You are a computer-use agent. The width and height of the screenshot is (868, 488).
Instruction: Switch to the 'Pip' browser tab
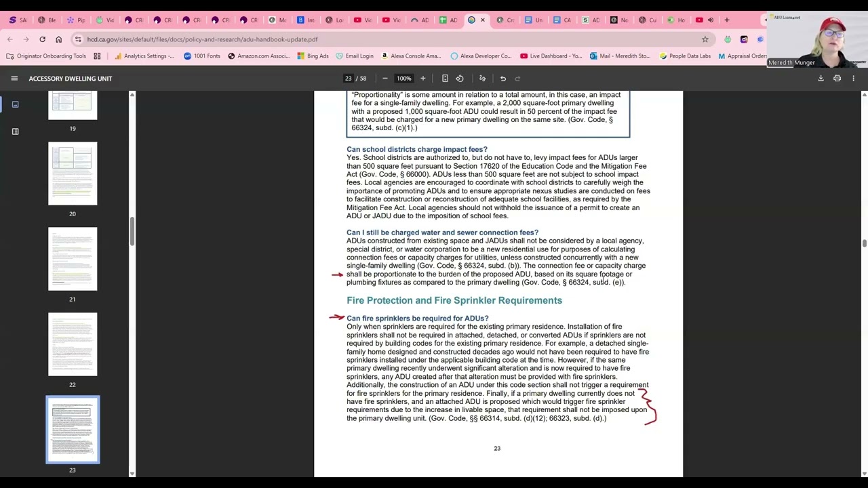(75, 20)
